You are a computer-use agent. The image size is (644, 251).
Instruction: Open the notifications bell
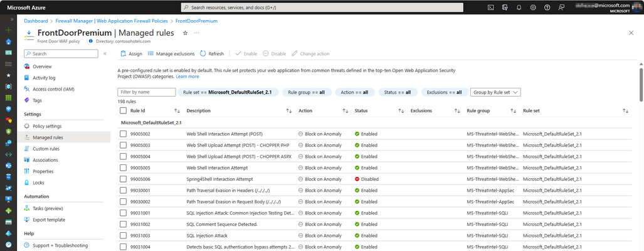519,8
